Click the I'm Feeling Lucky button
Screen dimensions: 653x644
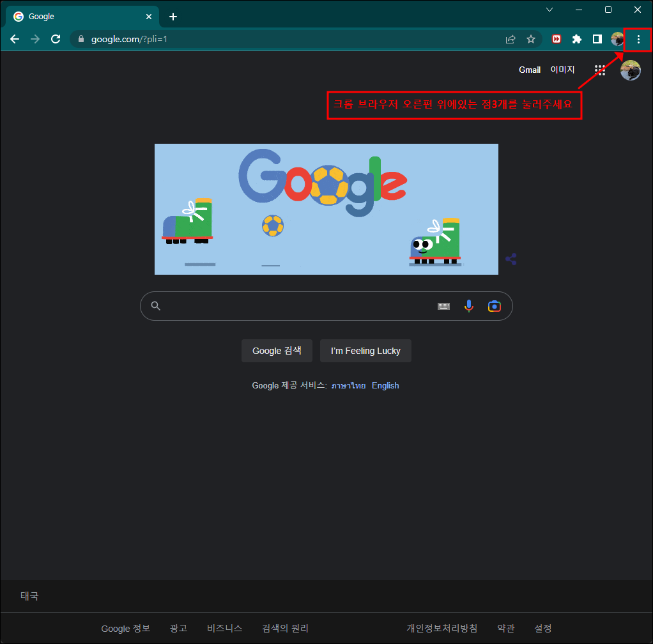(365, 350)
